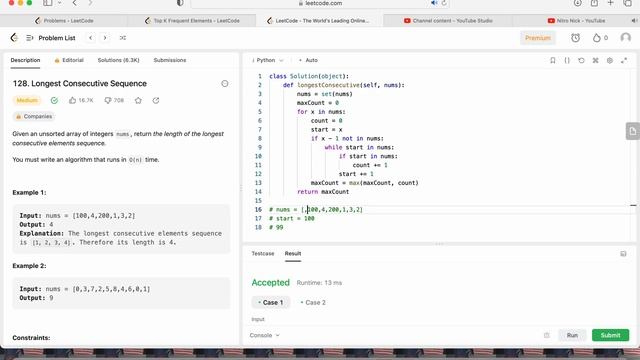Screen dimensions: 640x360
Task: Collapse the result panel icon
Action: tap(623, 254)
